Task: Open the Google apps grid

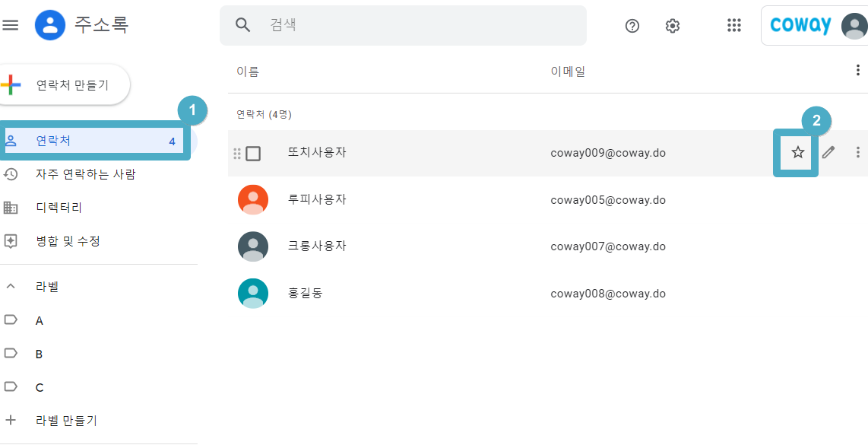Action: (x=733, y=25)
